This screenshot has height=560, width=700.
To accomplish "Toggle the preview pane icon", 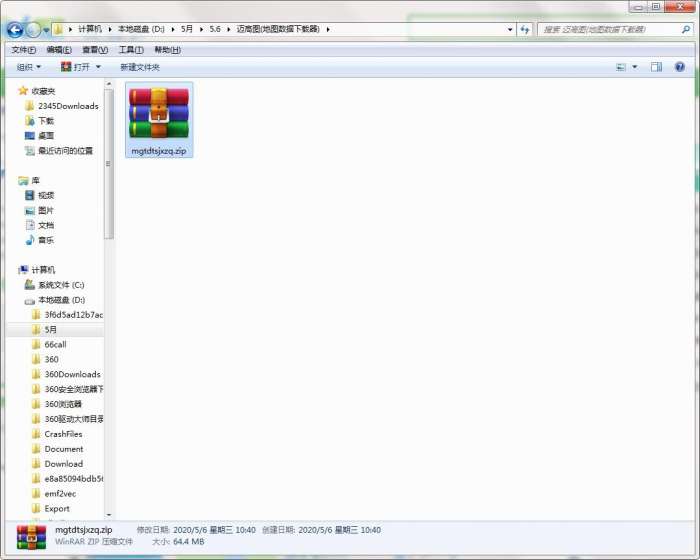I will [x=656, y=67].
